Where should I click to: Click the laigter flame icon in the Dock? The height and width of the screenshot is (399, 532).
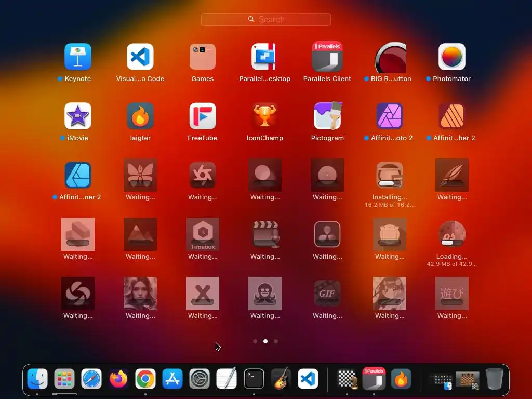(x=401, y=378)
